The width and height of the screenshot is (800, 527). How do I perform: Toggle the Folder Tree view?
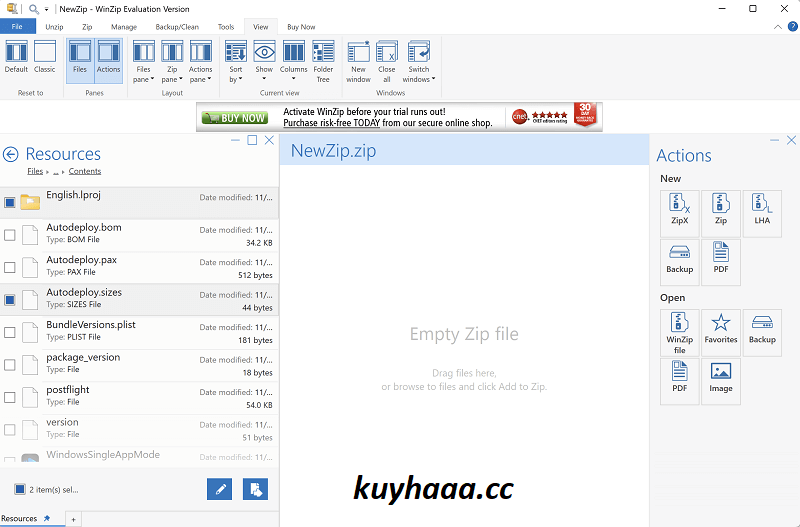point(323,62)
